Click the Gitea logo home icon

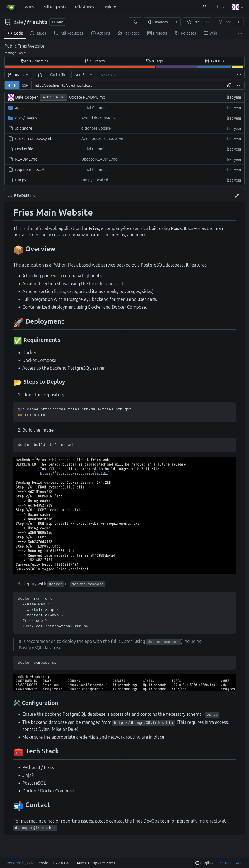[10, 7]
